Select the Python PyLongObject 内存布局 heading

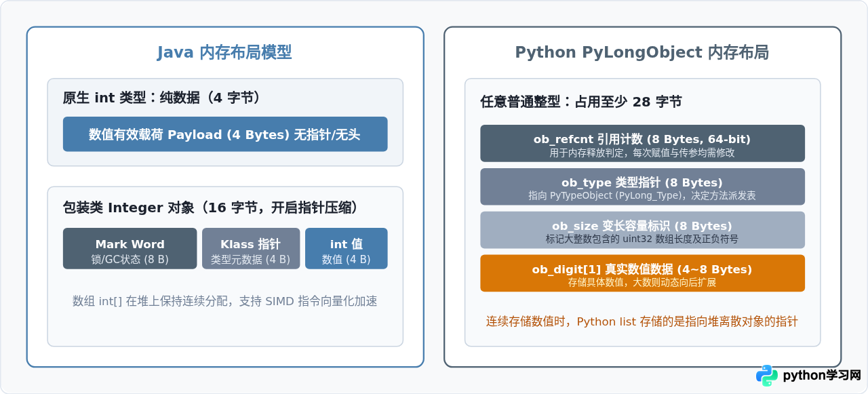(x=642, y=52)
